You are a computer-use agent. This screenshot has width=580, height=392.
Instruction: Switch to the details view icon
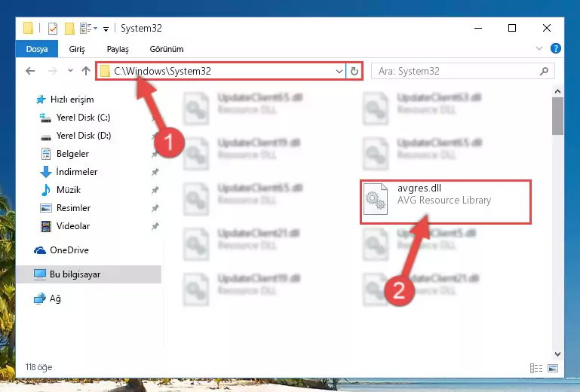coord(536,368)
